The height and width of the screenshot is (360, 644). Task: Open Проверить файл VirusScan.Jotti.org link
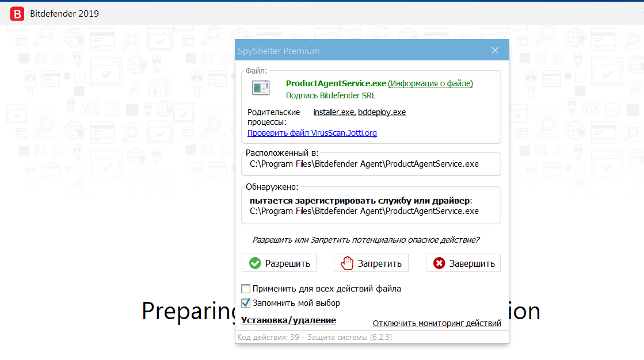(312, 133)
